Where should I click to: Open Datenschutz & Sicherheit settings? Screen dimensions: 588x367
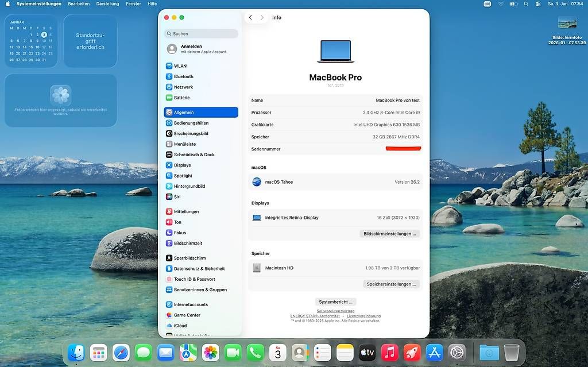tap(201, 269)
